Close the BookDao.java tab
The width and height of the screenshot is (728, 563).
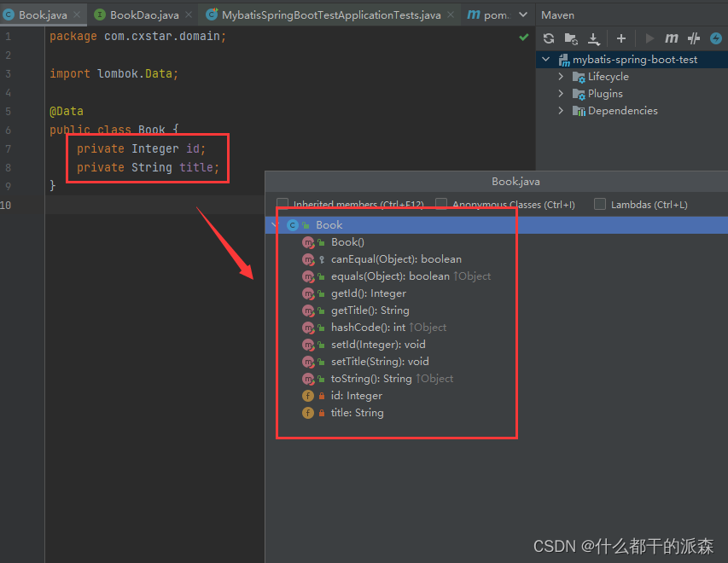click(x=189, y=15)
